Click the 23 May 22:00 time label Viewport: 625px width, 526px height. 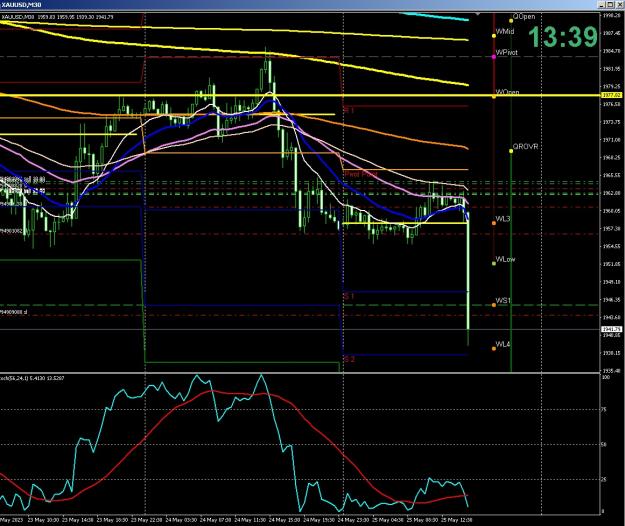(x=146, y=520)
